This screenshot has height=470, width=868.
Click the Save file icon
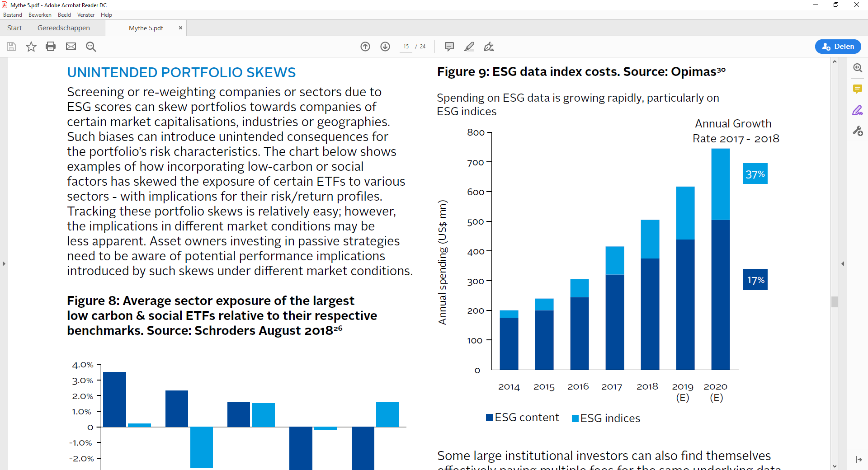(11, 47)
